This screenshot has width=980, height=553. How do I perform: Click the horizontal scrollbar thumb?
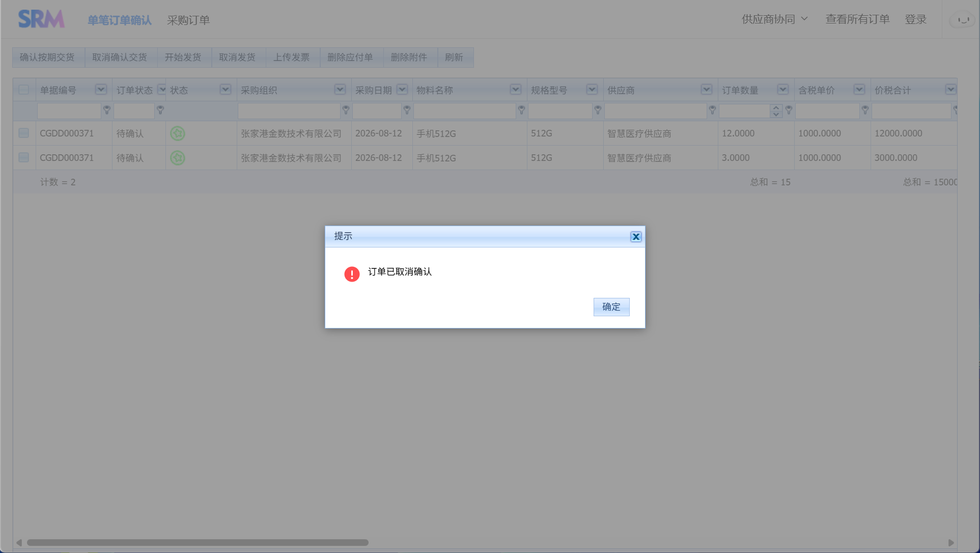(198, 543)
